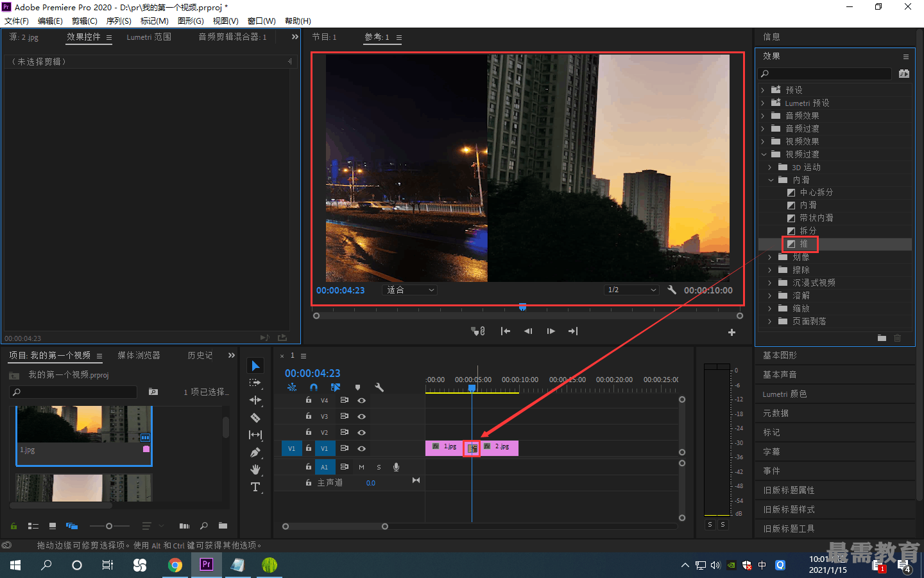924x578 pixels.
Task: Select the transition between 1.jpg and 2.jpg
Action: coord(472,448)
